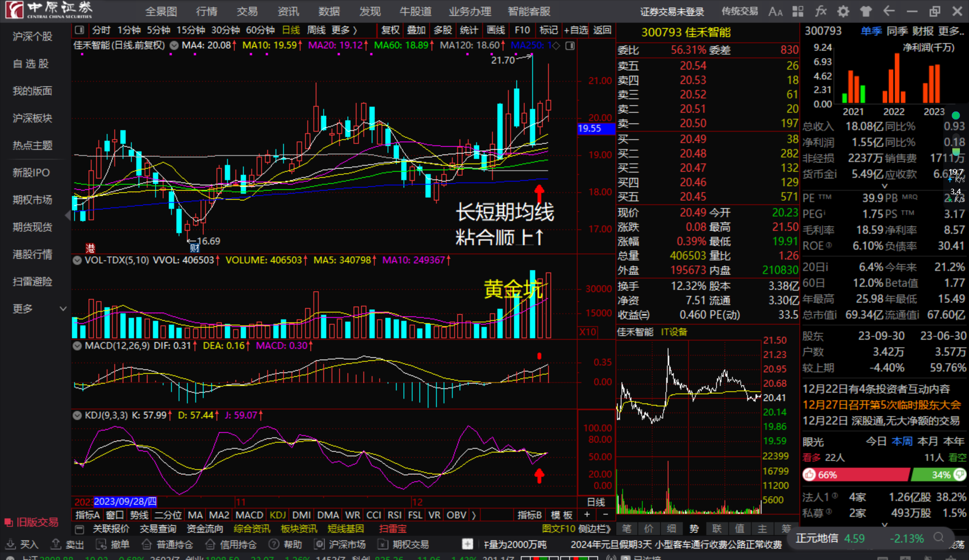Open the formula manager (fx) icon
The width and height of the screenshot is (969, 560).
click(821, 11)
